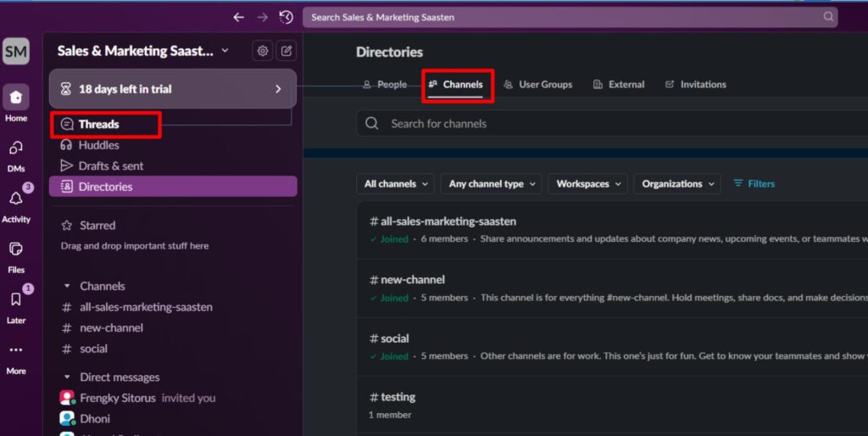Open the SM workspace avatar

tap(16, 52)
